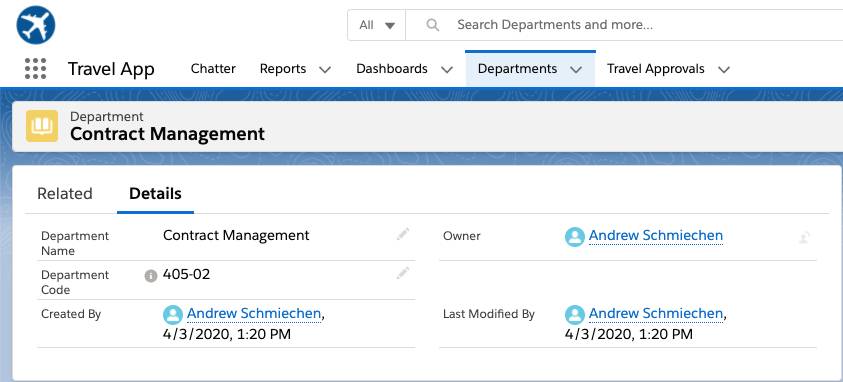Open Last Modified By Andrew Schmiechen link
843x382 pixels.
pyautogui.click(x=656, y=313)
